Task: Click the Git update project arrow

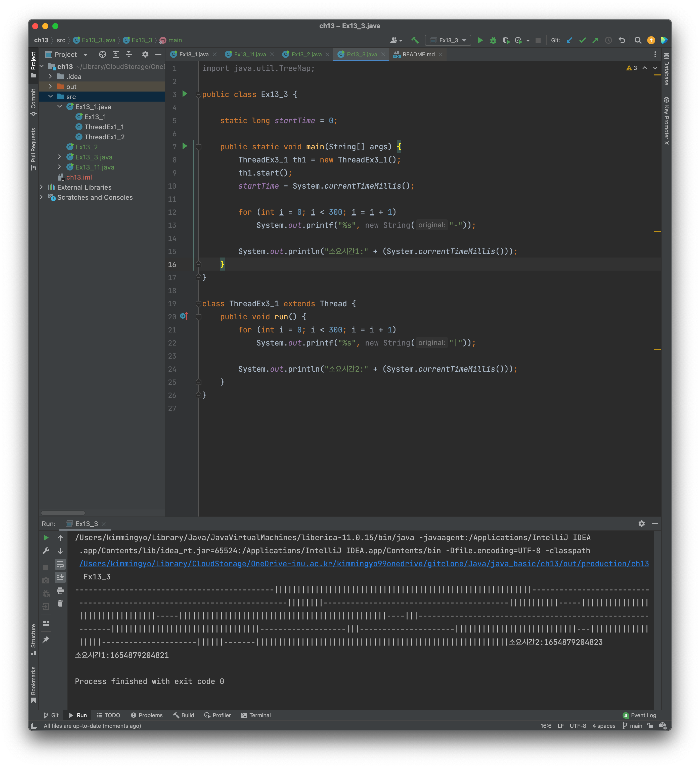Action: pos(569,40)
